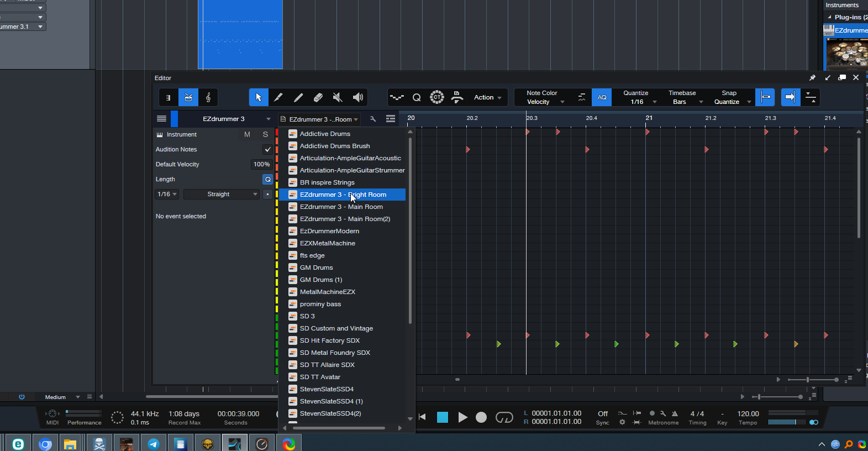Select BR inspire Strings entry
868x451 pixels.
coord(327,182)
